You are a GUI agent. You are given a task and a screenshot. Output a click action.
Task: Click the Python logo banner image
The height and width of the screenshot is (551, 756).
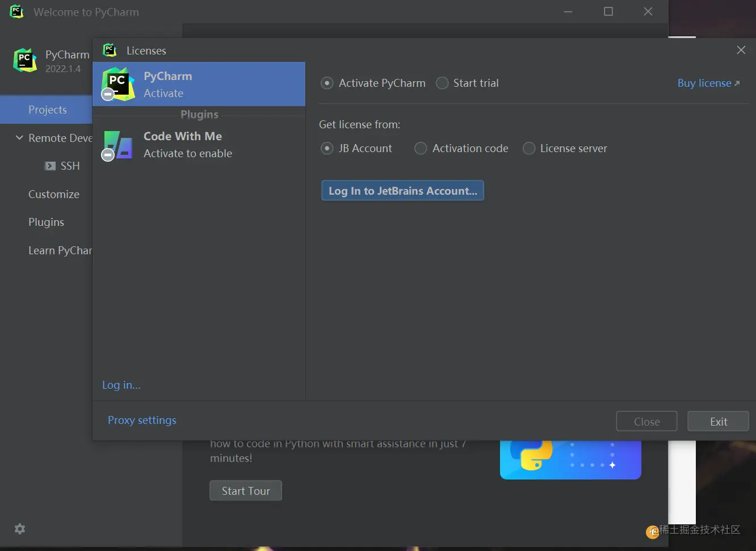[570, 460]
